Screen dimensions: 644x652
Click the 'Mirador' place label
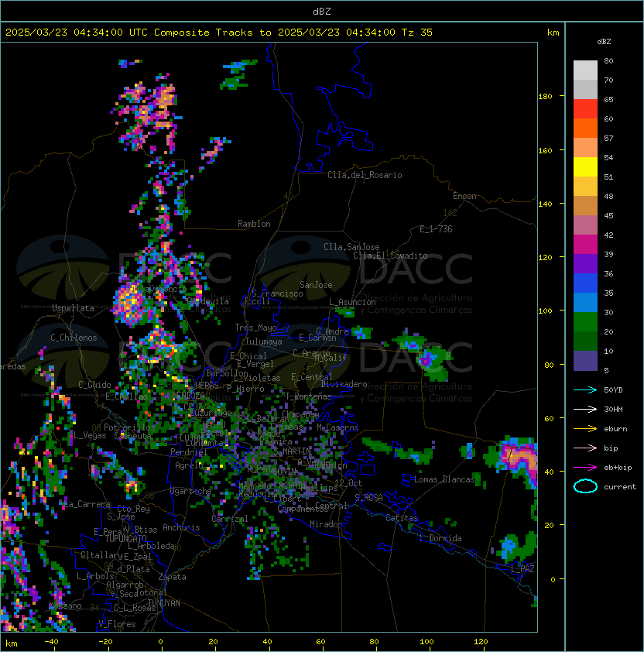[x=326, y=524]
